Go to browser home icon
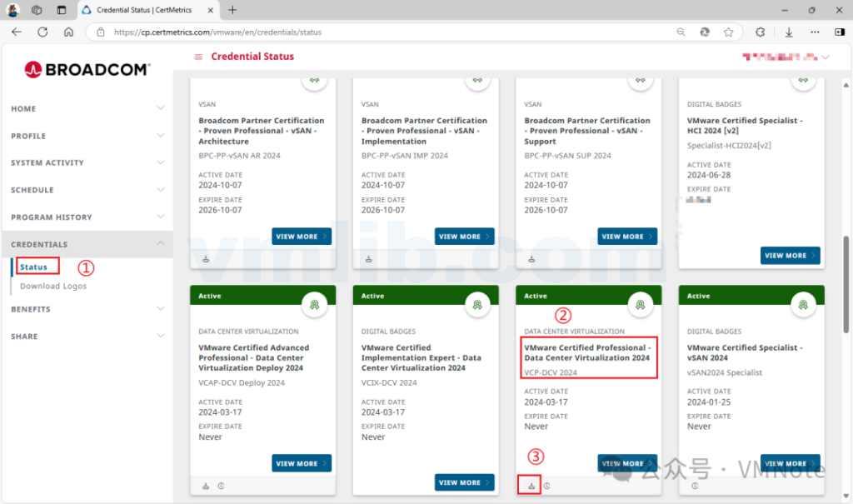The image size is (853, 504). 68,32
